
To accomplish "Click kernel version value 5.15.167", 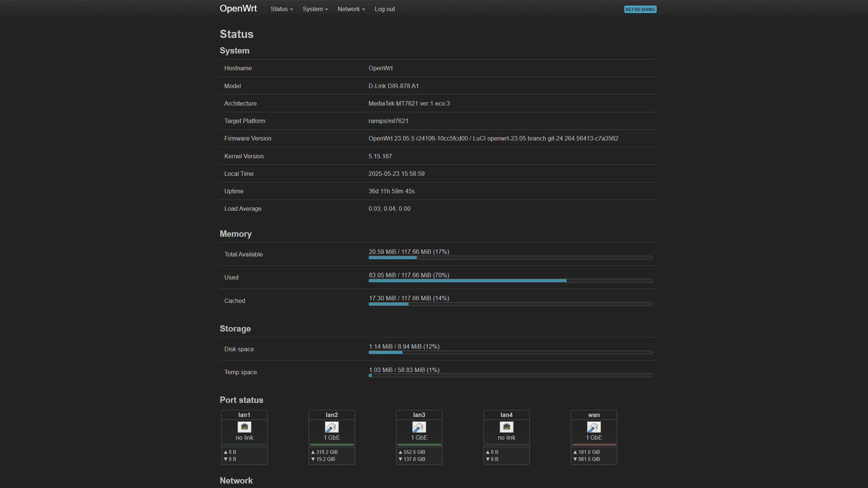I will tap(380, 156).
